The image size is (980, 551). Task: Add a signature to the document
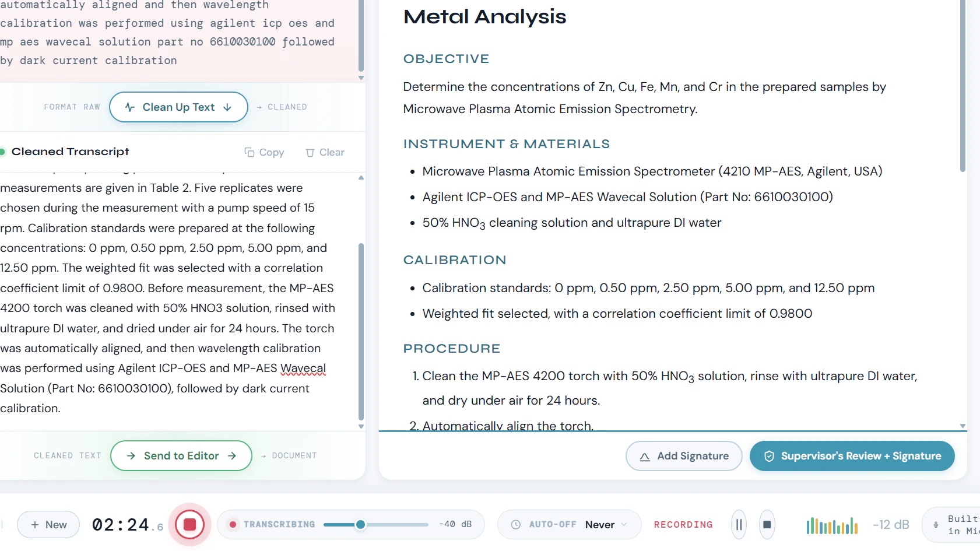click(684, 456)
